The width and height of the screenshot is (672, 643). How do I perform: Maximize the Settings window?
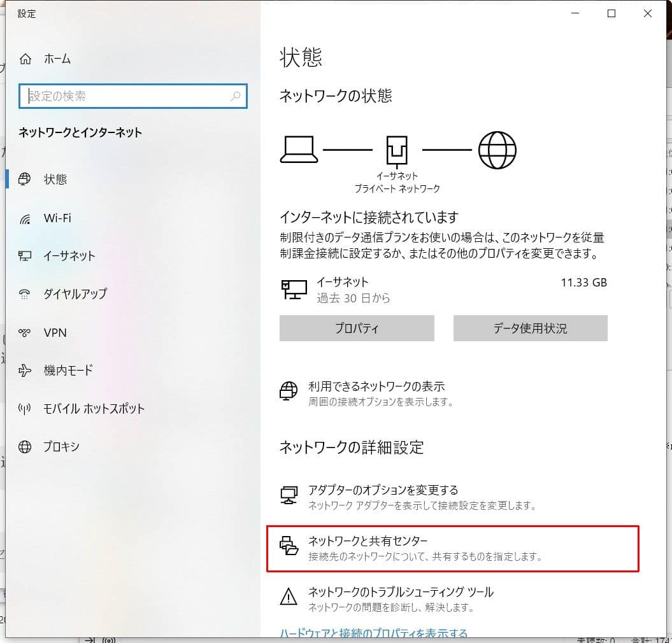[611, 13]
